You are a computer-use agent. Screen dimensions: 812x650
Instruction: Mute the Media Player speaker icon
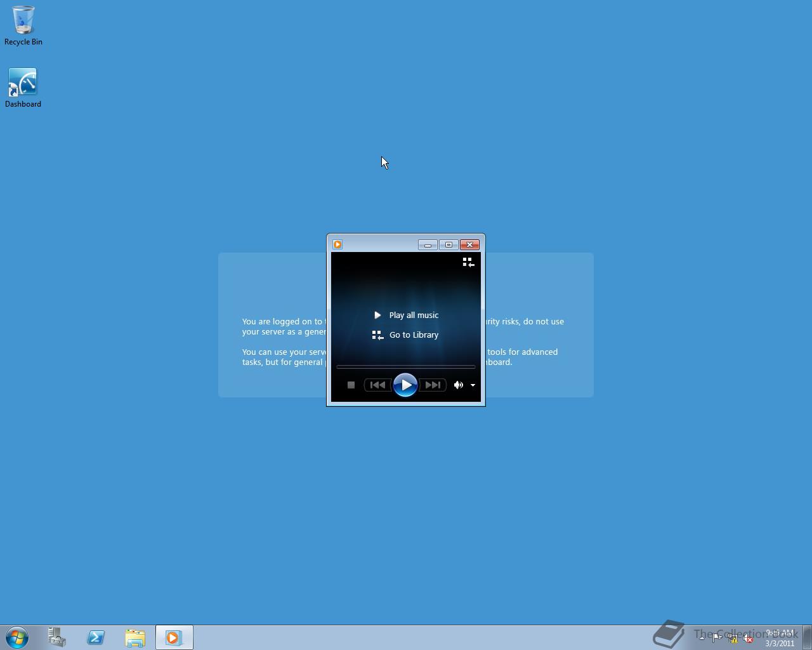pos(458,385)
